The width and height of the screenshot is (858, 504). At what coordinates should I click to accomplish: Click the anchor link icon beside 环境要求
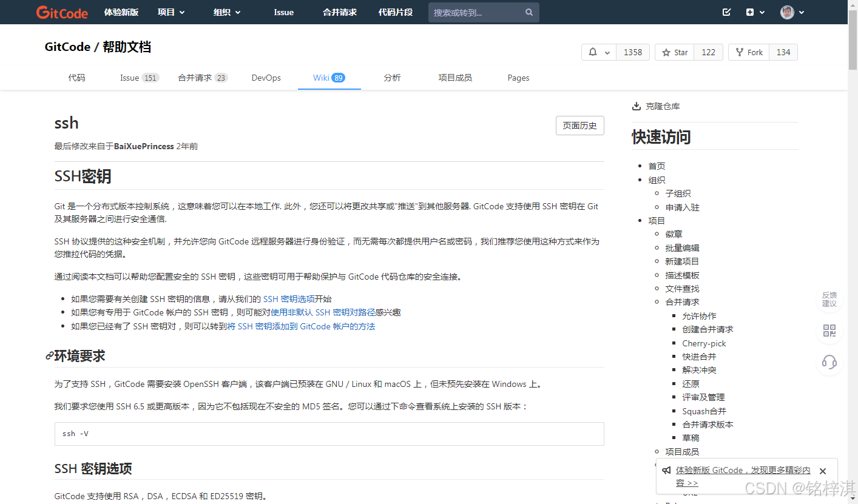(50, 356)
